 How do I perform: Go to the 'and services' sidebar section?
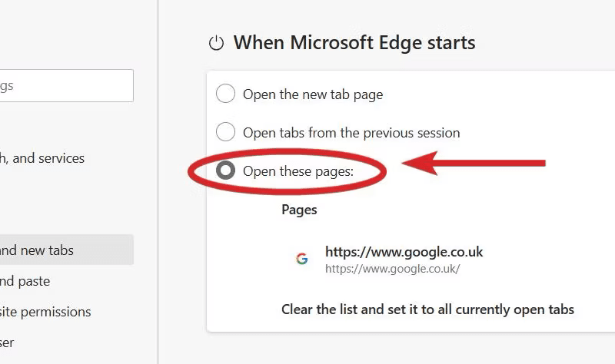[42, 158]
